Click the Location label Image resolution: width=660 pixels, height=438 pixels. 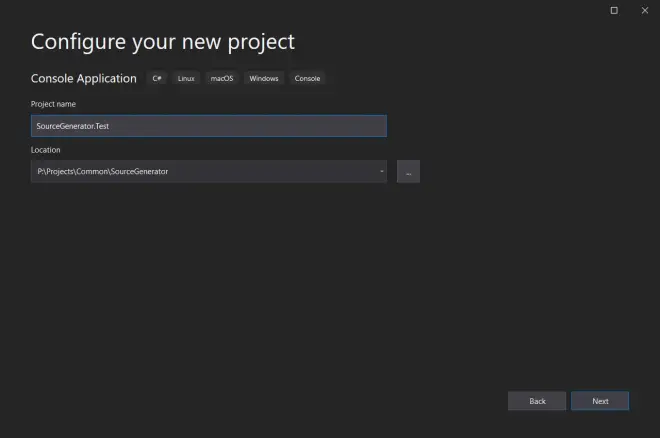point(45,150)
